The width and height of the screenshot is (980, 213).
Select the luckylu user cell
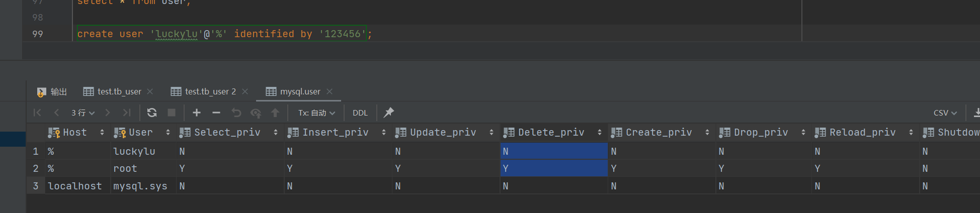[x=134, y=151]
